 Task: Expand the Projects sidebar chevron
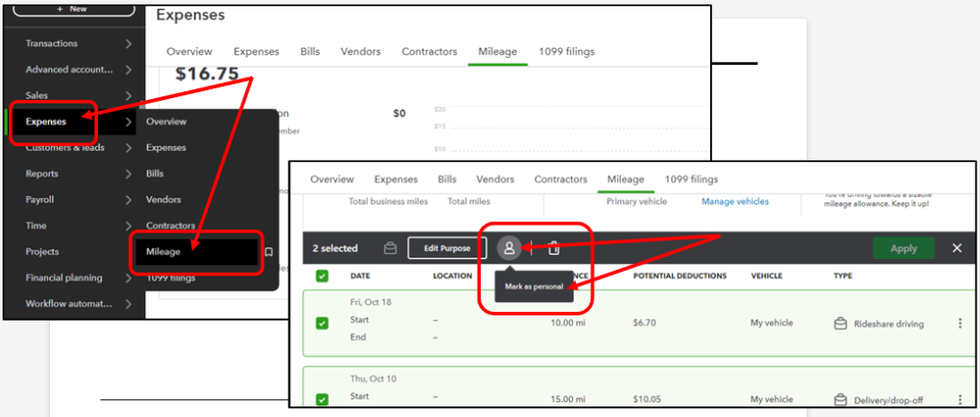[129, 252]
